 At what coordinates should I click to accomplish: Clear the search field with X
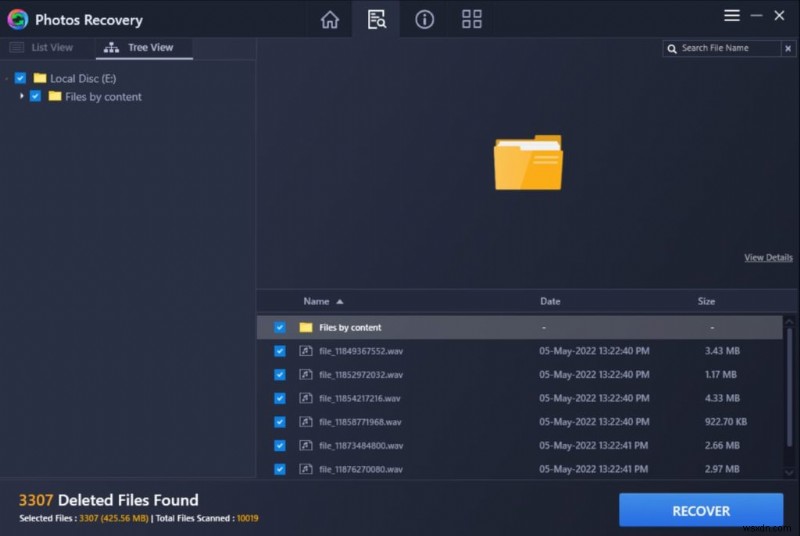[788, 48]
